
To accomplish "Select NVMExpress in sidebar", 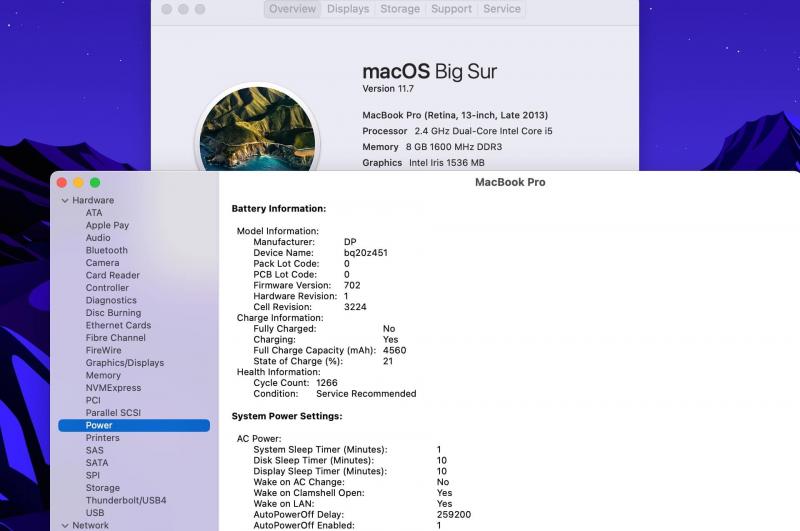I will pos(113,388).
